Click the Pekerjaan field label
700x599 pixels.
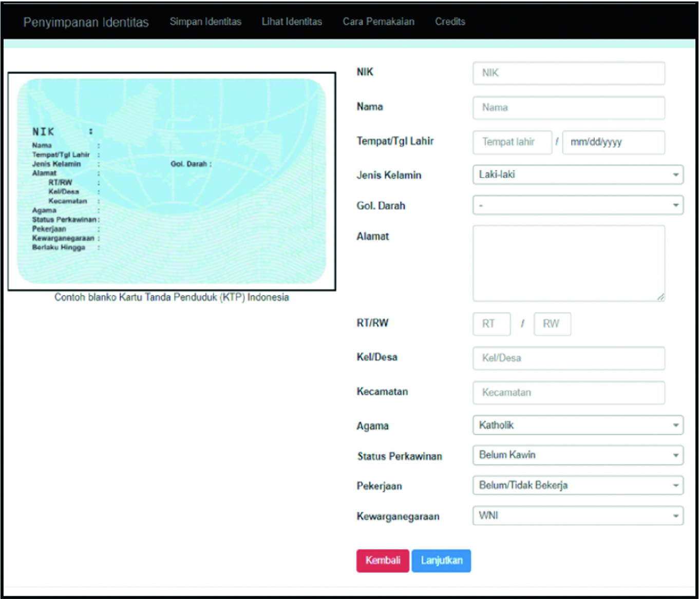(380, 486)
